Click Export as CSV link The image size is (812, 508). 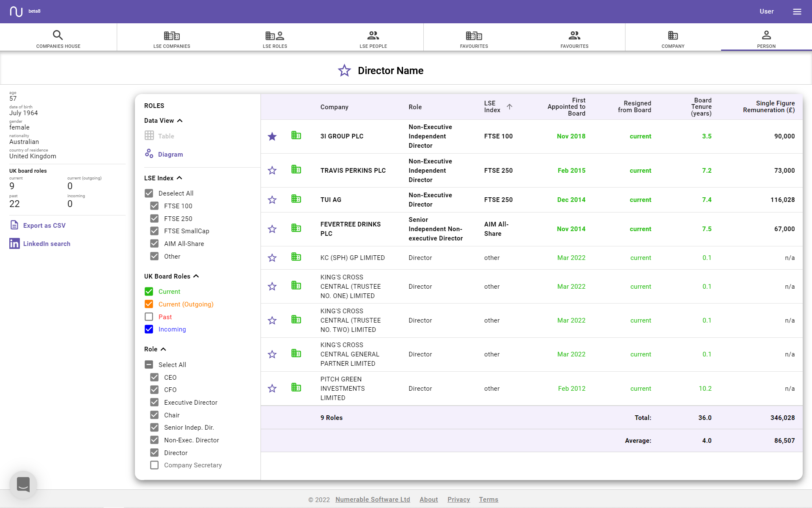(x=44, y=226)
